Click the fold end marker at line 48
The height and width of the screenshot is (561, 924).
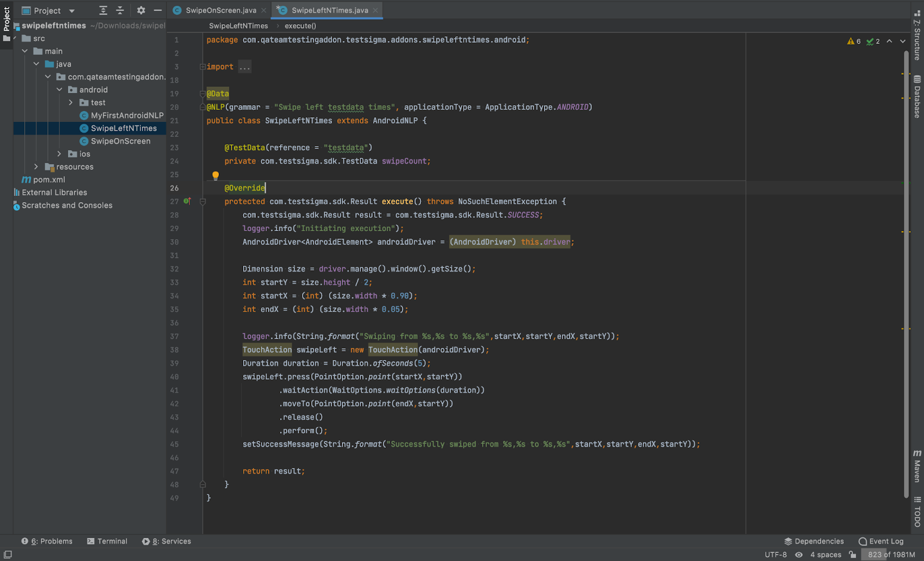tap(203, 484)
